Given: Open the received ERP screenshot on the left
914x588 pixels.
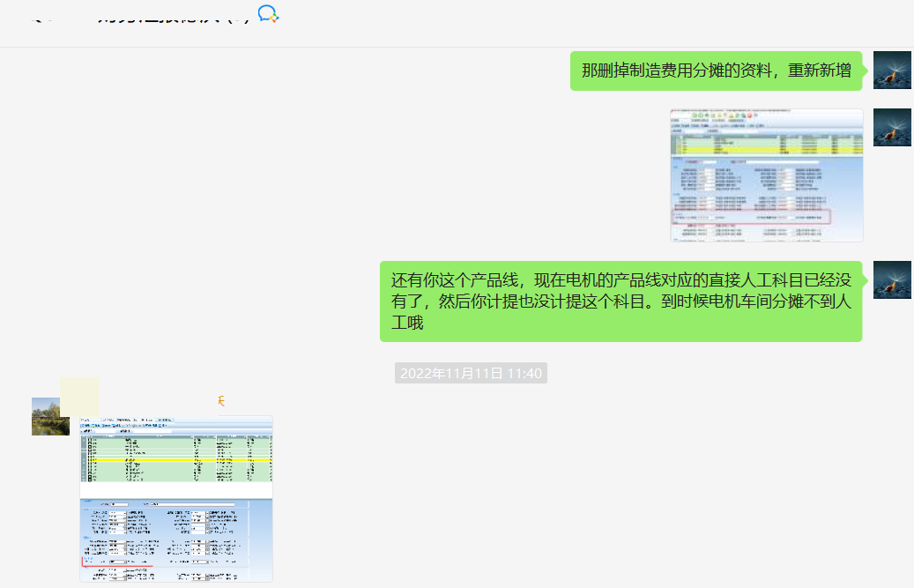Looking at the screenshot, I should pos(176,499).
